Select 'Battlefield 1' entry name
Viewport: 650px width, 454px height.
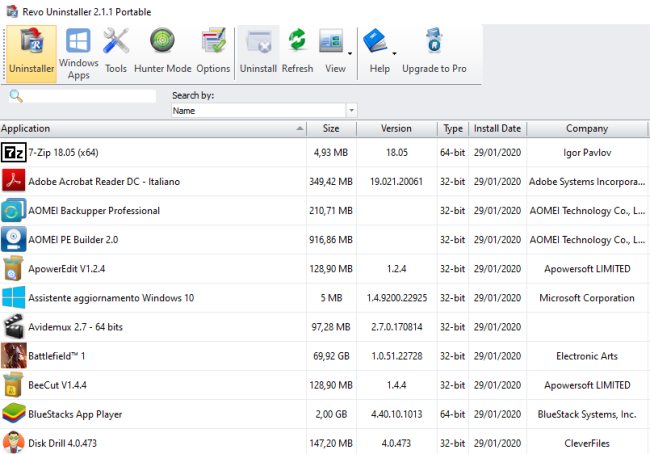click(x=57, y=356)
